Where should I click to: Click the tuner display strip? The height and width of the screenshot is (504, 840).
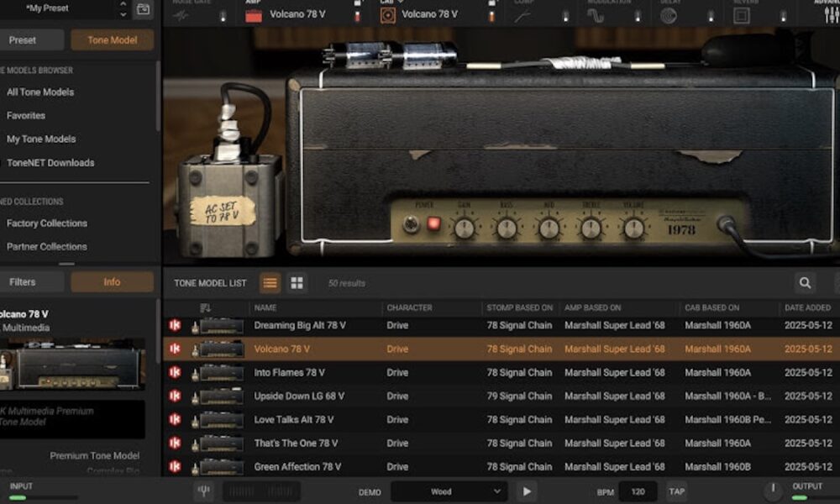[261, 491]
